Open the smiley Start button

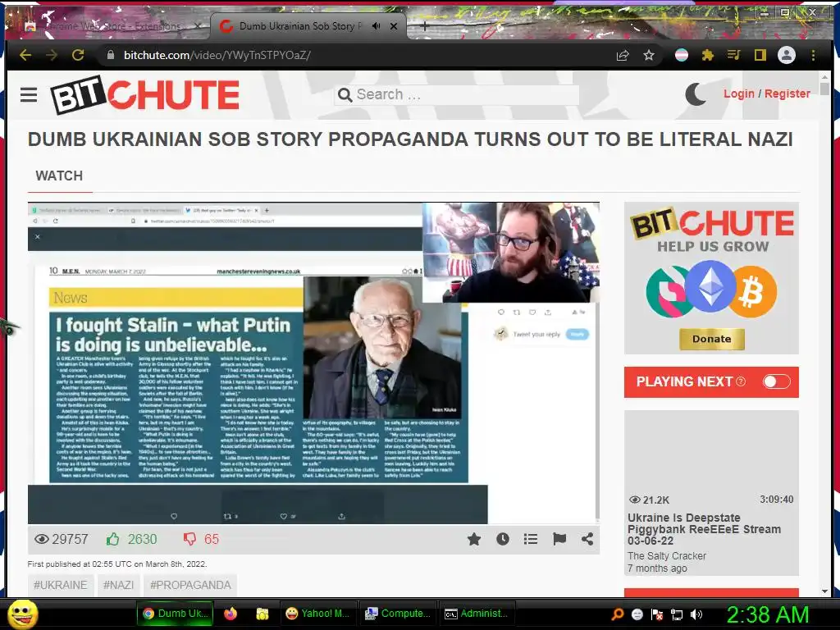coord(22,614)
